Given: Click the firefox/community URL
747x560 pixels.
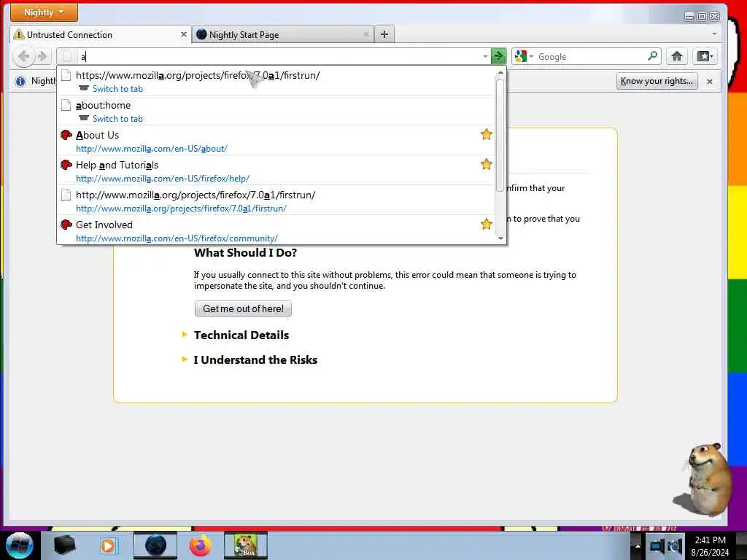Looking at the screenshot, I should 177,238.
